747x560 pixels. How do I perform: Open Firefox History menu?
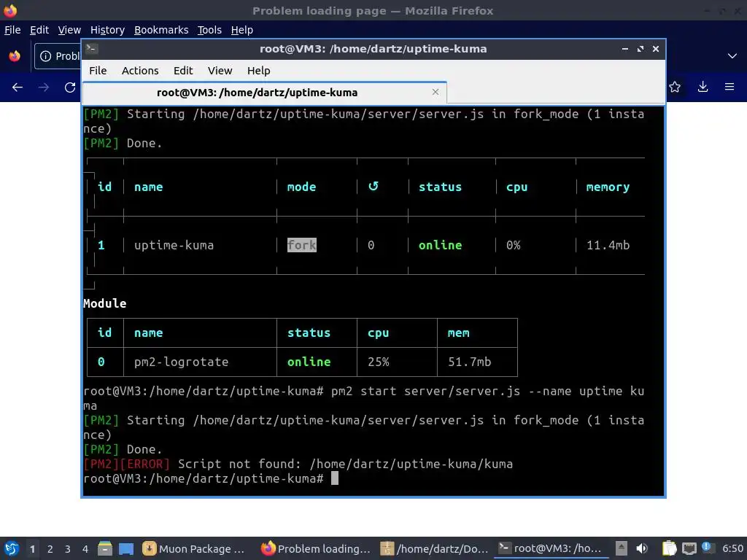(x=107, y=29)
